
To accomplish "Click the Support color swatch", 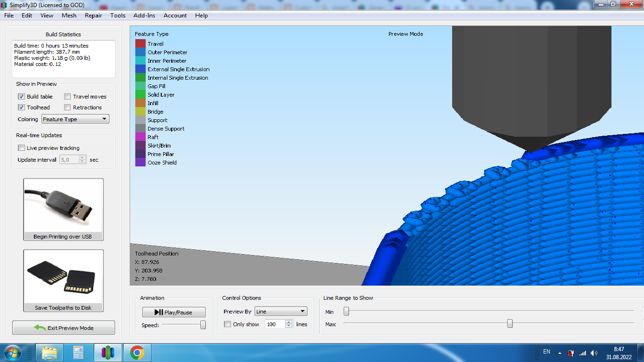I will click(x=140, y=120).
